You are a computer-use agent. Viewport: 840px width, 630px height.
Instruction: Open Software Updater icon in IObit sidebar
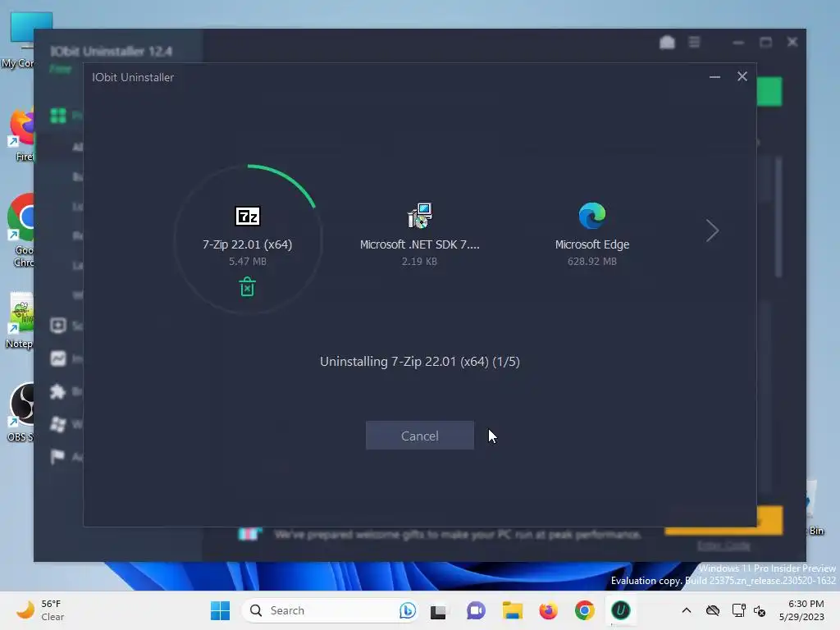tap(58, 326)
